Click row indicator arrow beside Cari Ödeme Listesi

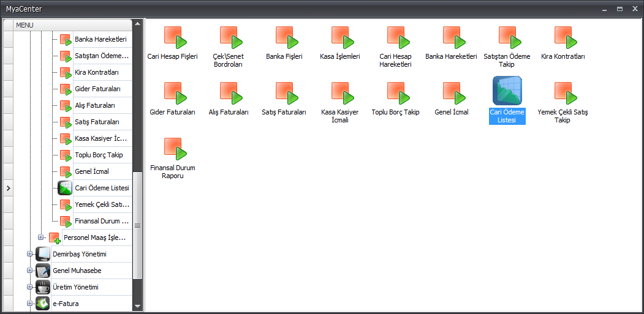click(8, 188)
